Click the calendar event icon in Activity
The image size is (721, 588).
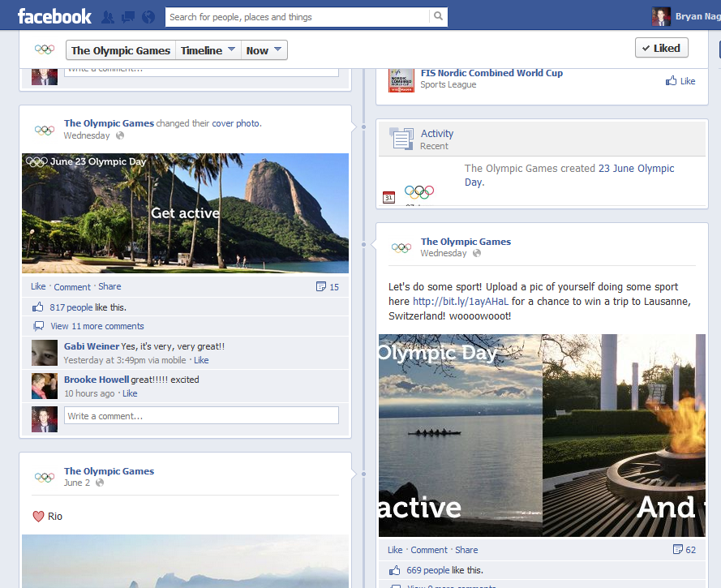388,197
